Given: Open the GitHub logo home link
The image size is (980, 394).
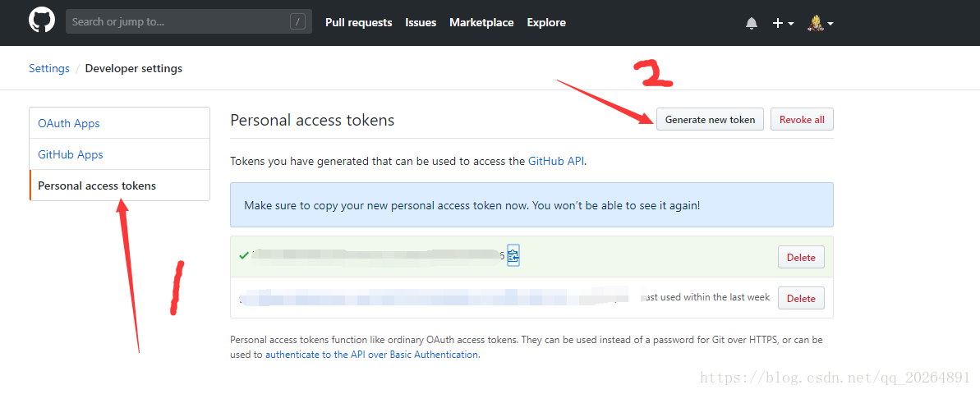Looking at the screenshot, I should coord(42,21).
